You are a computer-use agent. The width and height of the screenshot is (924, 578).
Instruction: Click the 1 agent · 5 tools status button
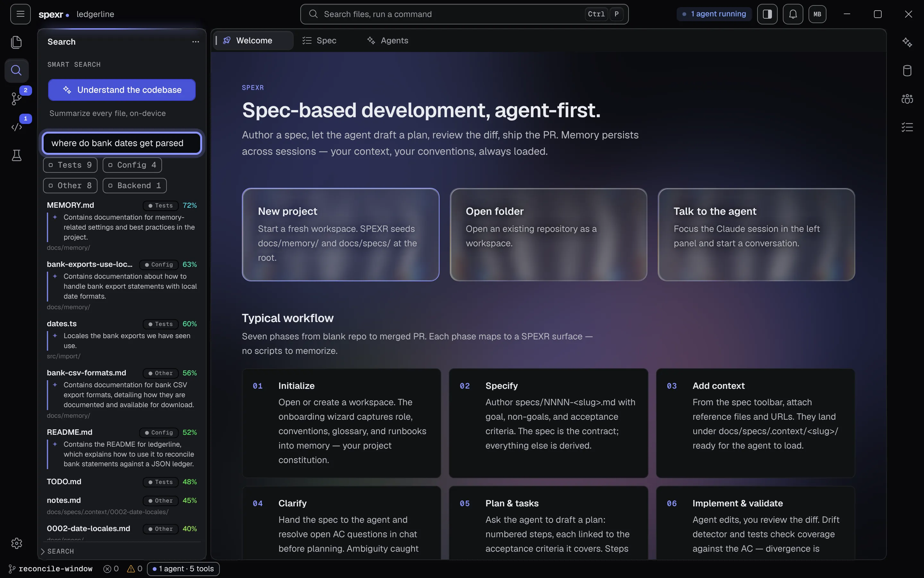(x=183, y=569)
